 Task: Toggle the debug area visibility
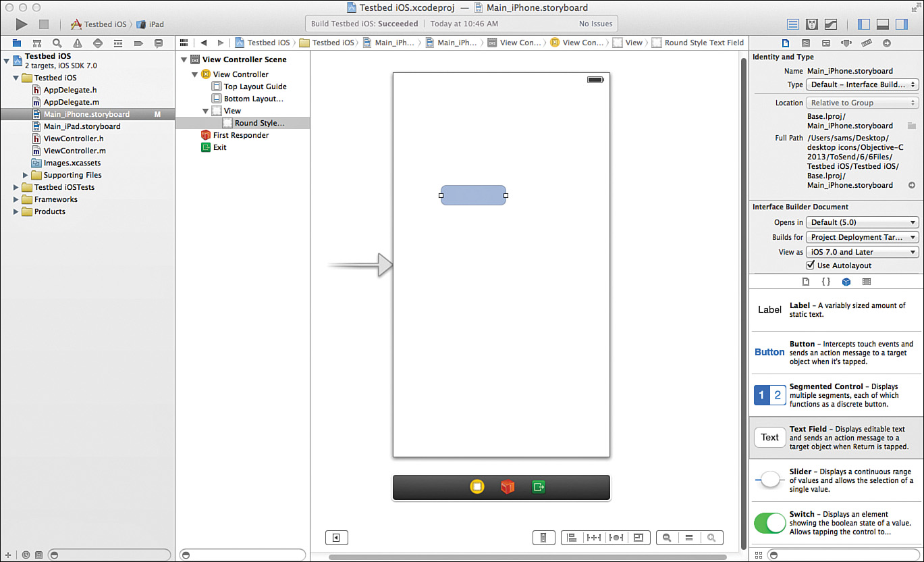click(883, 24)
